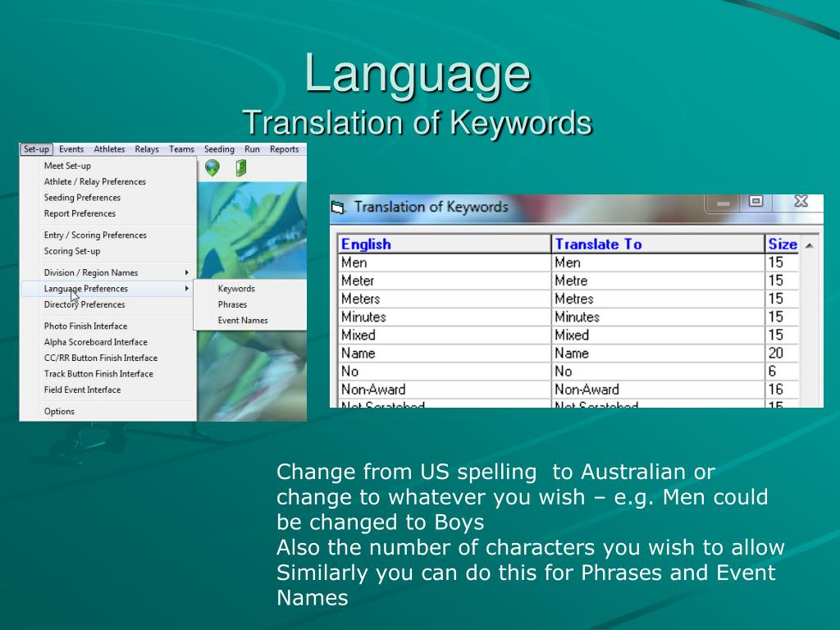Open the Seeding menu
The height and width of the screenshot is (630, 840).
coord(219,149)
